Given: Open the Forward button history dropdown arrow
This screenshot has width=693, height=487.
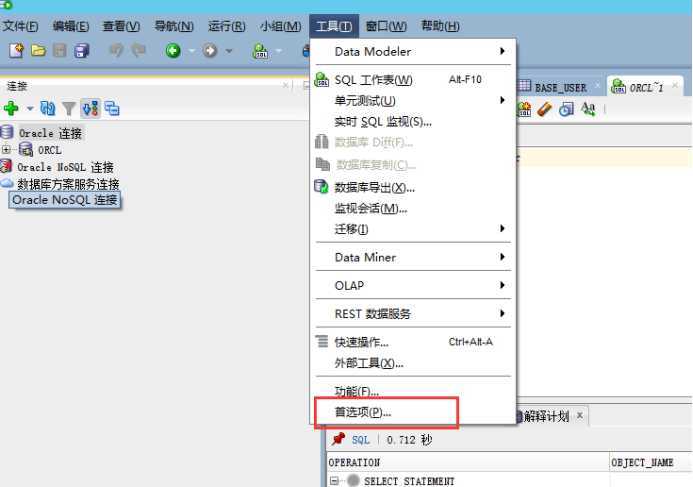Looking at the screenshot, I should pyautogui.click(x=229, y=51).
